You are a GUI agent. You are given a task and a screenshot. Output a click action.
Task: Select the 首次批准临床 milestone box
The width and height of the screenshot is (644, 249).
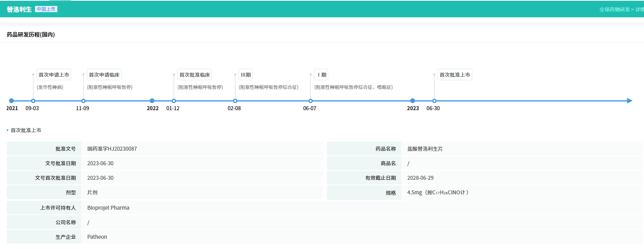pyautogui.click(x=194, y=75)
